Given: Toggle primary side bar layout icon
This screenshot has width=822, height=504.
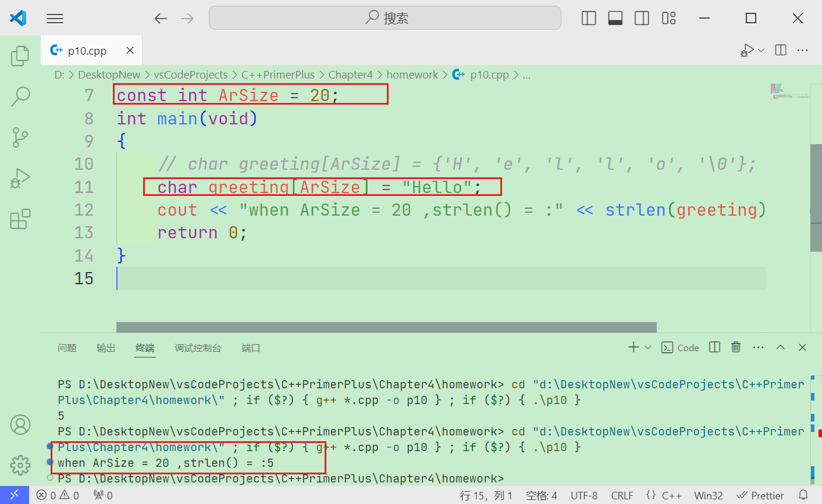Looking at the screenshot, I should pyautogui.click(x=589, y=19).
